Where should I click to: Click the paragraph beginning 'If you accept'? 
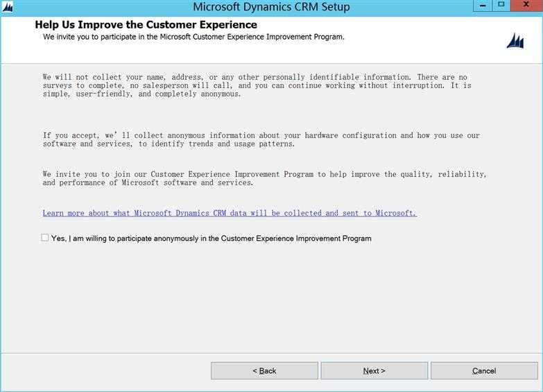[x=261, y=139]
